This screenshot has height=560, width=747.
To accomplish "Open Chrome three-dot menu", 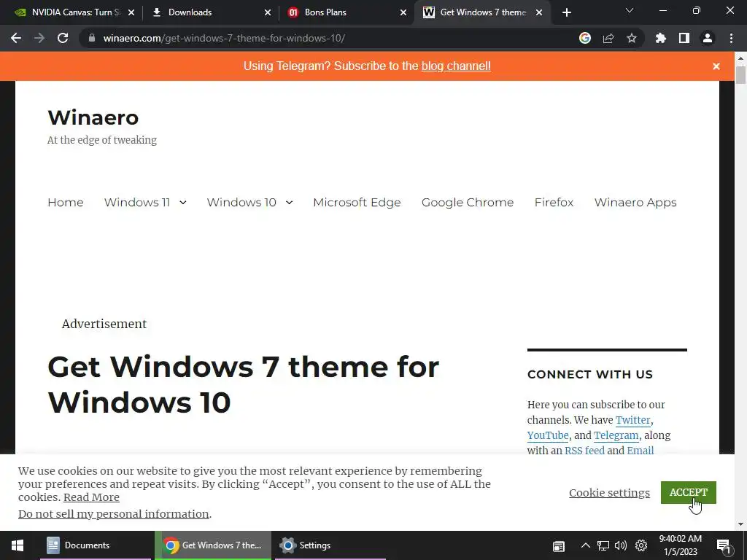I will [x=731, y=38].
